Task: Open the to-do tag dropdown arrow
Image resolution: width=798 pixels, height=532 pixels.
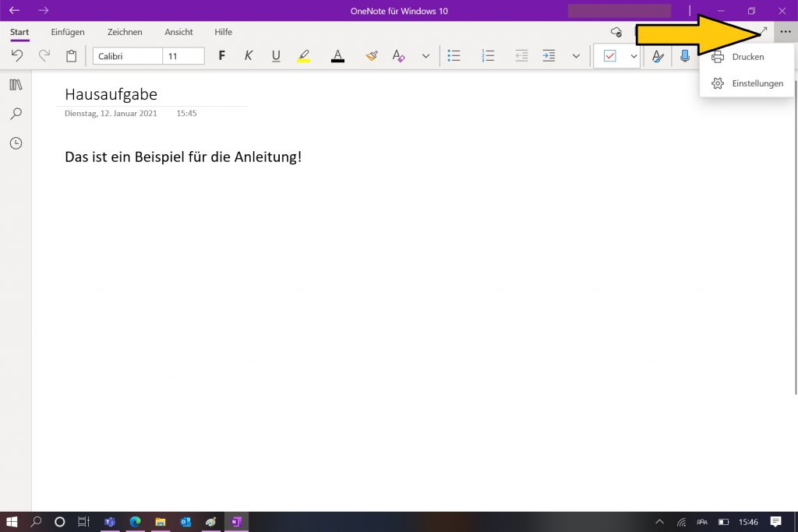Action: click(634, 56)
